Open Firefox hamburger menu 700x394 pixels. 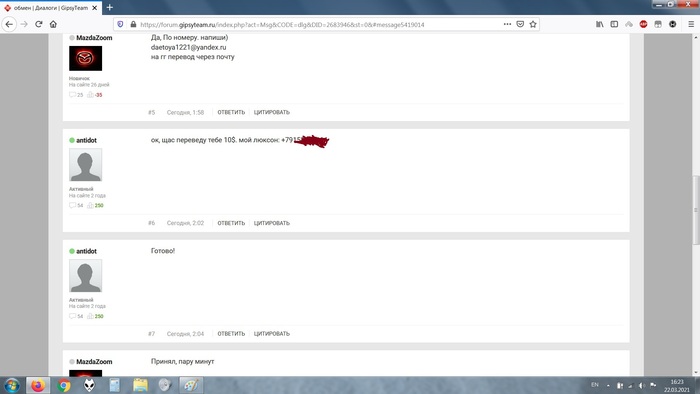tap(691, 24)
